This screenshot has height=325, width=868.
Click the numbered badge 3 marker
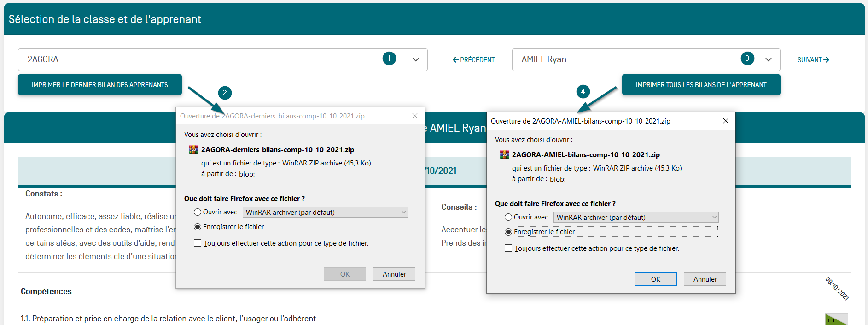(747, 59)
